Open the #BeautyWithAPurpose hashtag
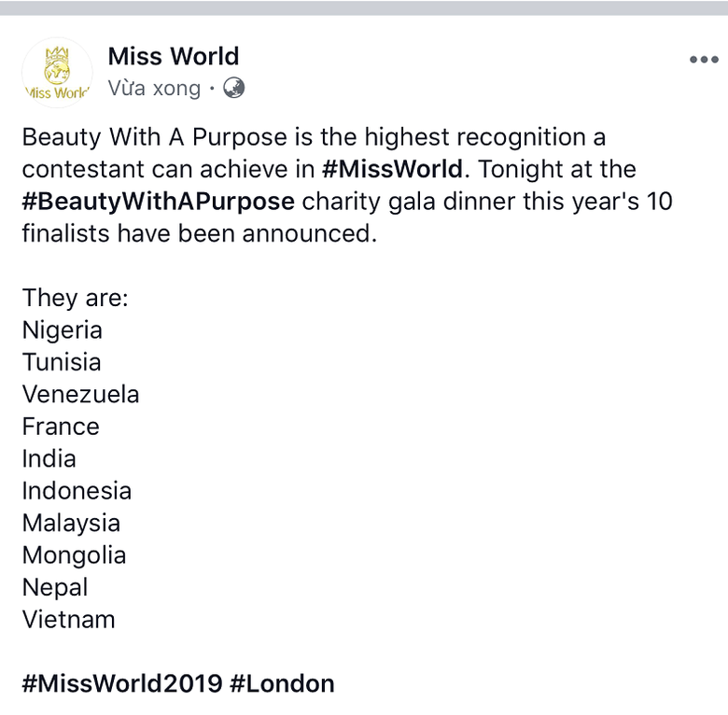 click(159, 201)
